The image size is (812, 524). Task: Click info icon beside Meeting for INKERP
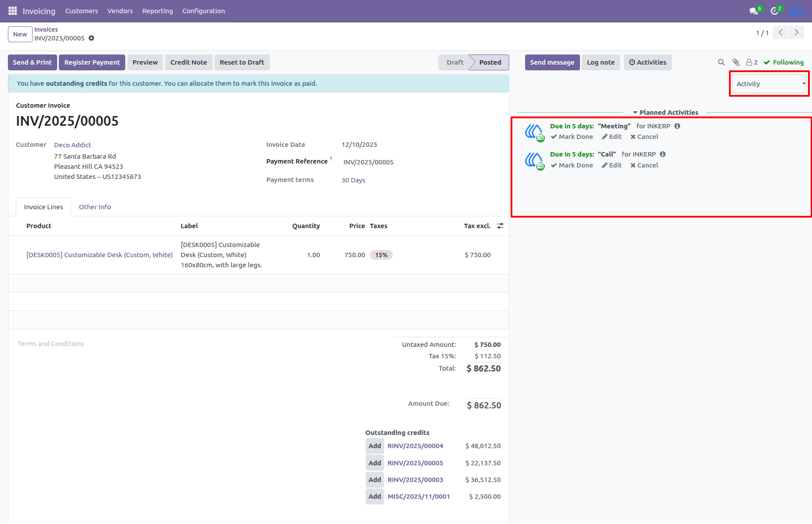coord(678,126)
